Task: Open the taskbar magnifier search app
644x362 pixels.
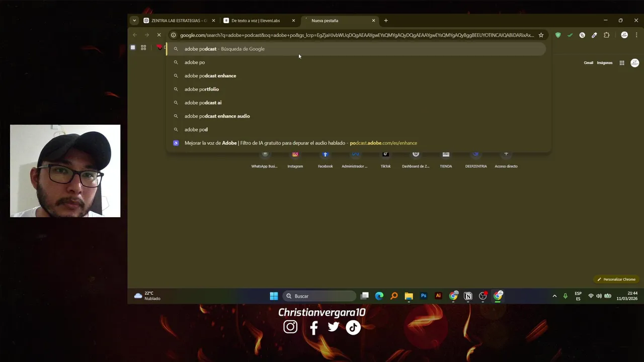Action: (394, 296)
